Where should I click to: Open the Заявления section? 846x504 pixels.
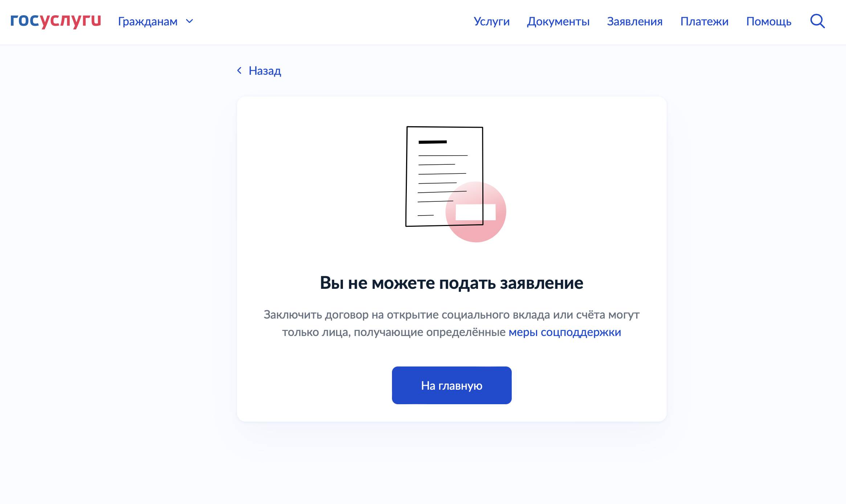[635, 21]
